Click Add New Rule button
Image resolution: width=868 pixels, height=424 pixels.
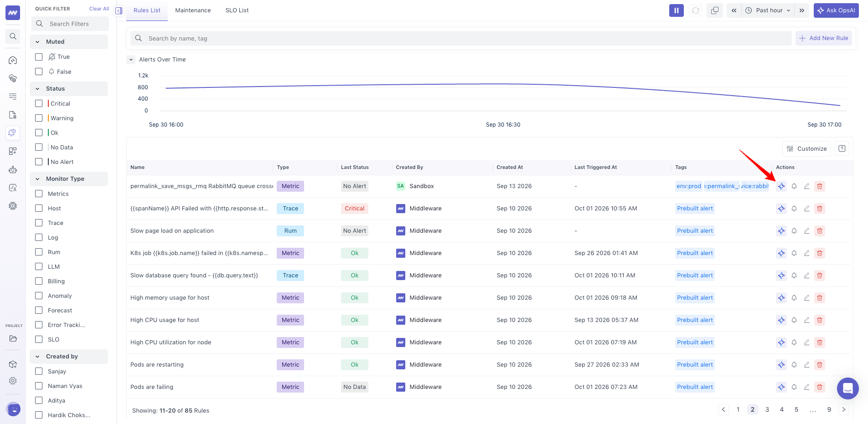824,38
